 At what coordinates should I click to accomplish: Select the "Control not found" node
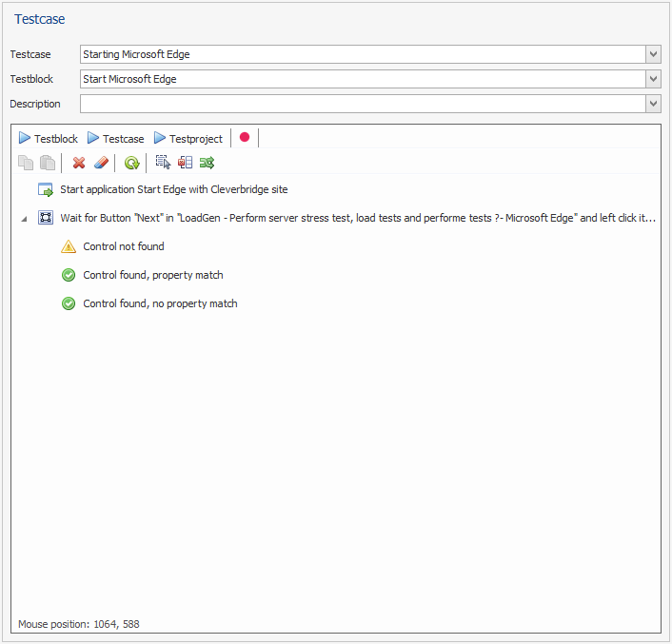(x=123, y=246)
